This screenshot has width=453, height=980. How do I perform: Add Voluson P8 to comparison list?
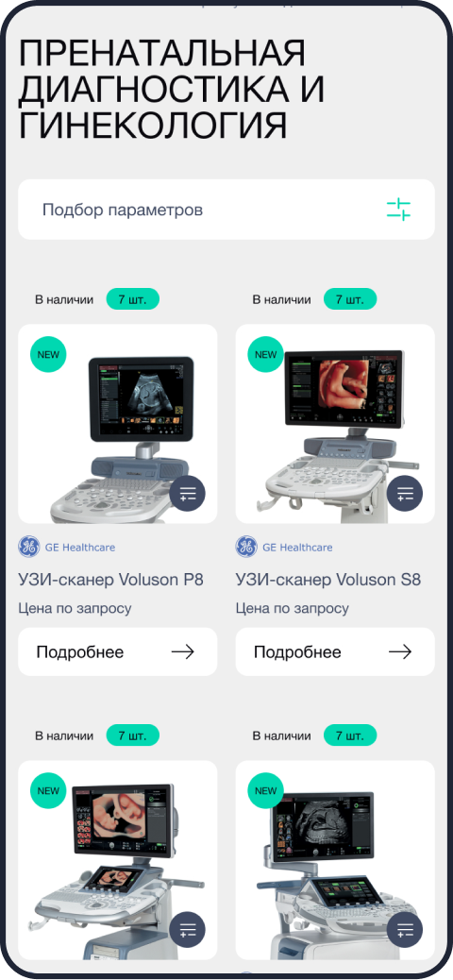[x=188, y=493]
